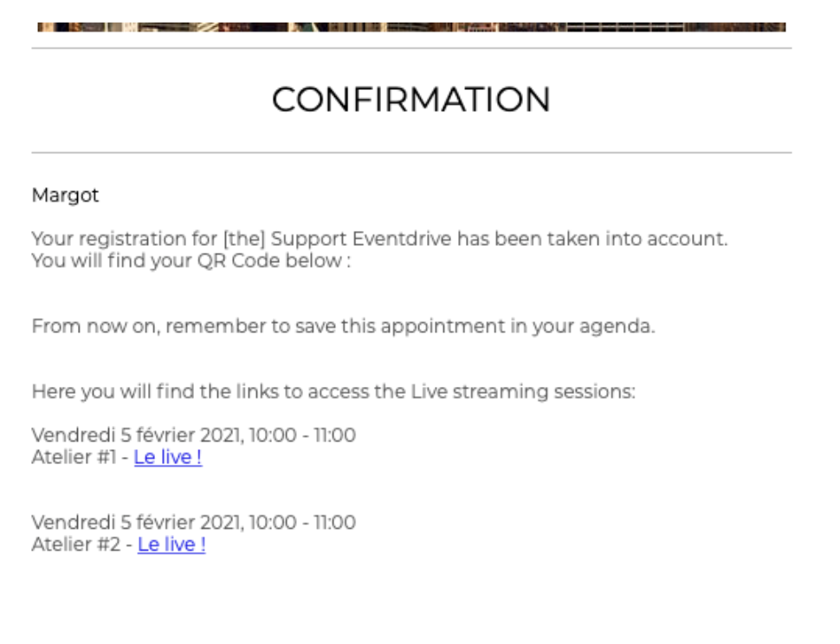Click the name Margot

coord(65,196)
